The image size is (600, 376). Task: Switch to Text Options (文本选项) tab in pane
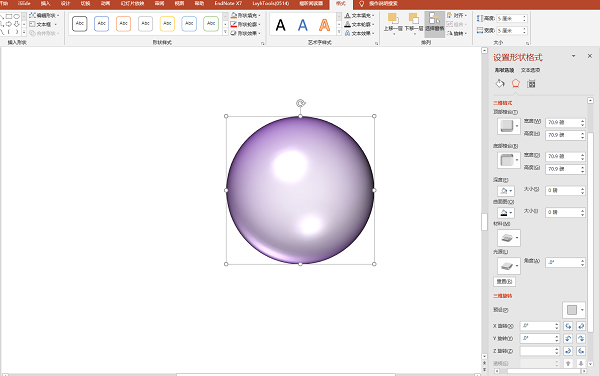pyautogui.click(x=530, y=70)
